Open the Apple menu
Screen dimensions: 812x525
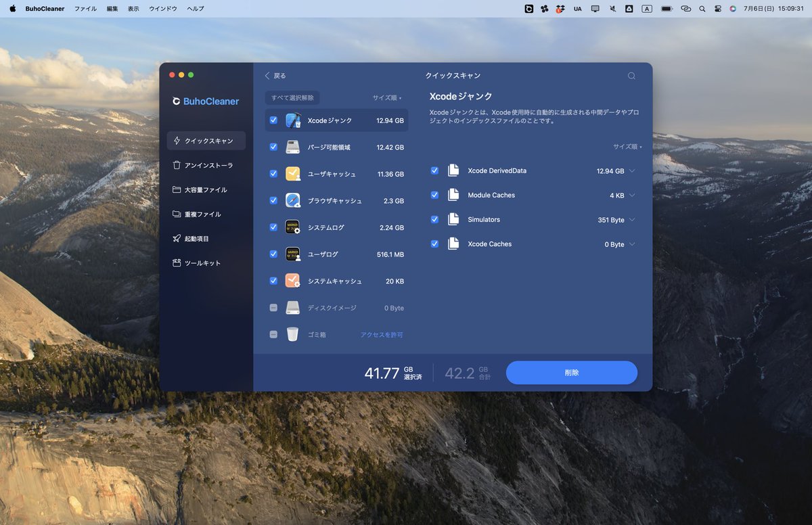(12, 9)
